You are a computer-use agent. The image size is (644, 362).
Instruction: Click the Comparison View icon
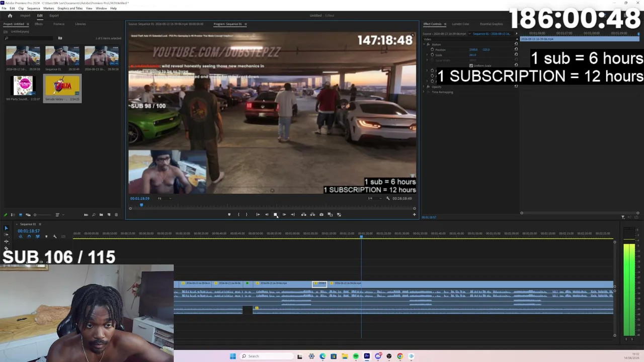pos(330,215)
